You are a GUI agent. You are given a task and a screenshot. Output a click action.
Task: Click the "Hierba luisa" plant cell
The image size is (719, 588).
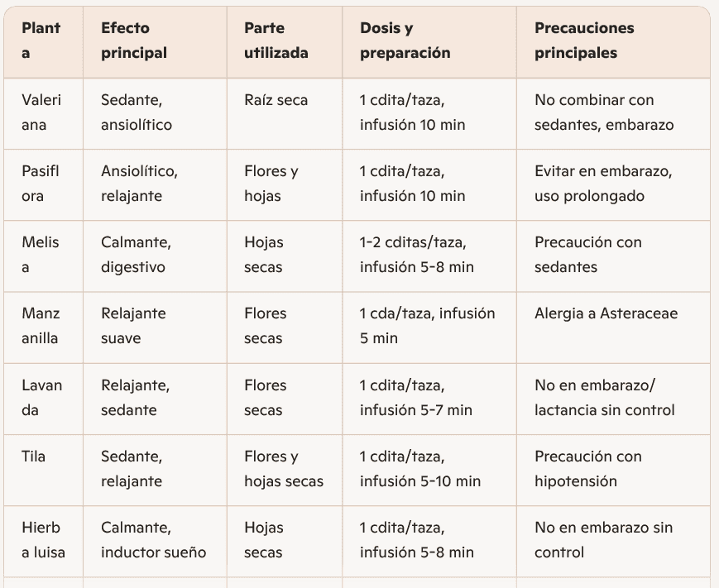pos(43,540)
